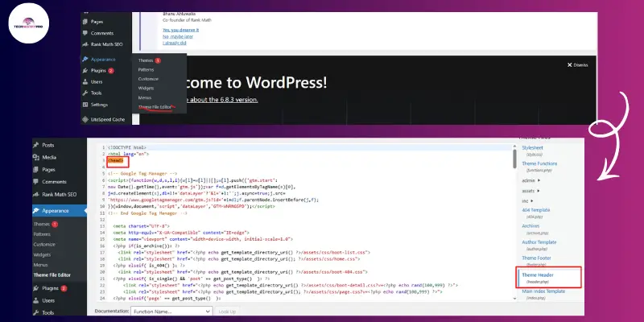Viewport: 644px width, 322px height.
Task: Click the highlighted <head> tag in code
Action: 115,160
